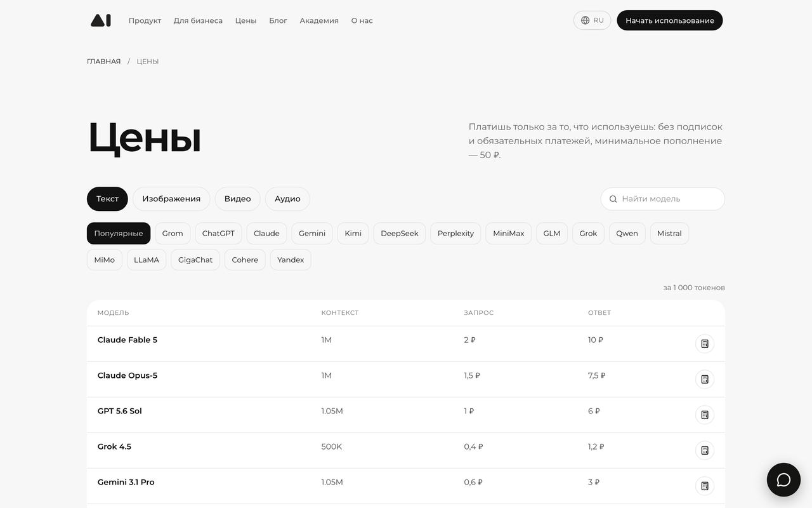Filter models by Grom
This screenshot has width=812, height=508.
point(173,233)
